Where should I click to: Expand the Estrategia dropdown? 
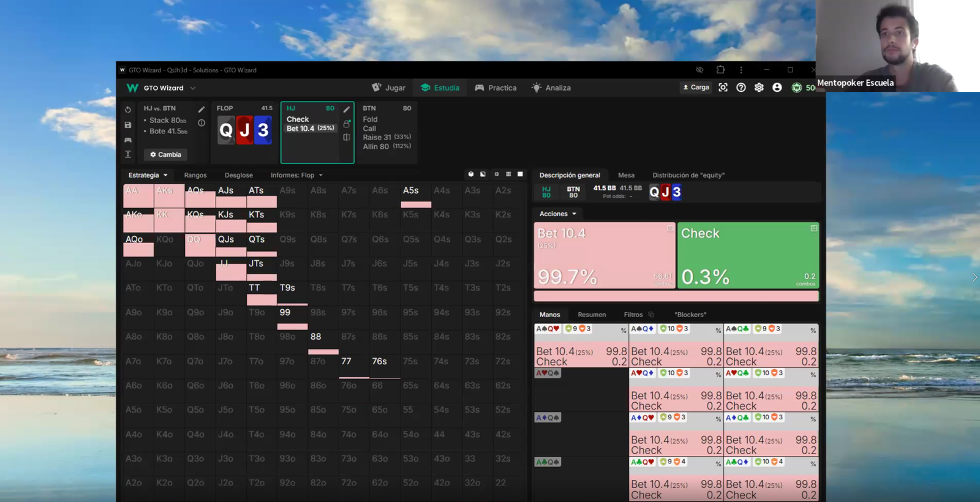pyautogui.click(x=148, y=175)
